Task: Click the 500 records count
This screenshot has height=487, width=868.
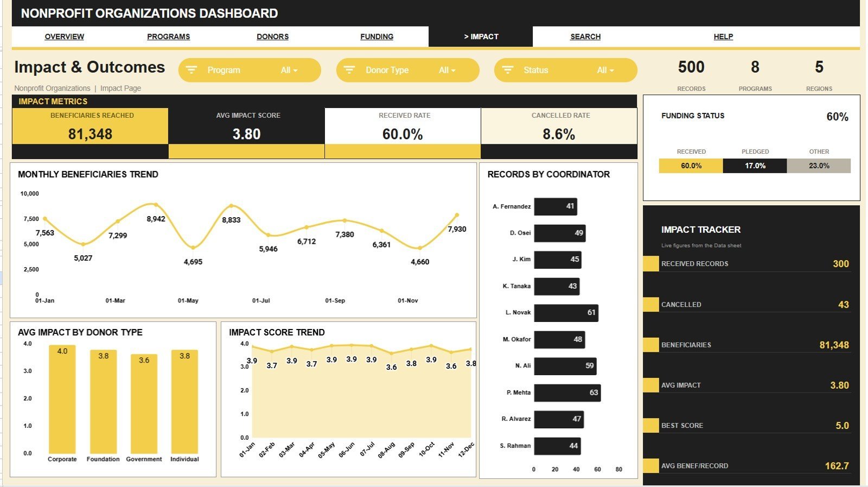Action: click(691, 67)
